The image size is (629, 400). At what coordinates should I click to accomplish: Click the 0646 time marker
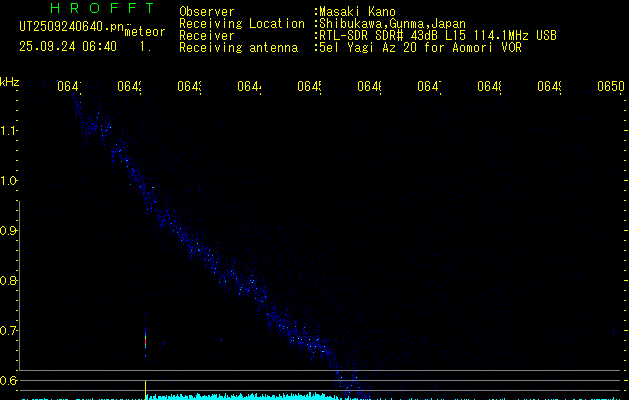pos(370,88)
